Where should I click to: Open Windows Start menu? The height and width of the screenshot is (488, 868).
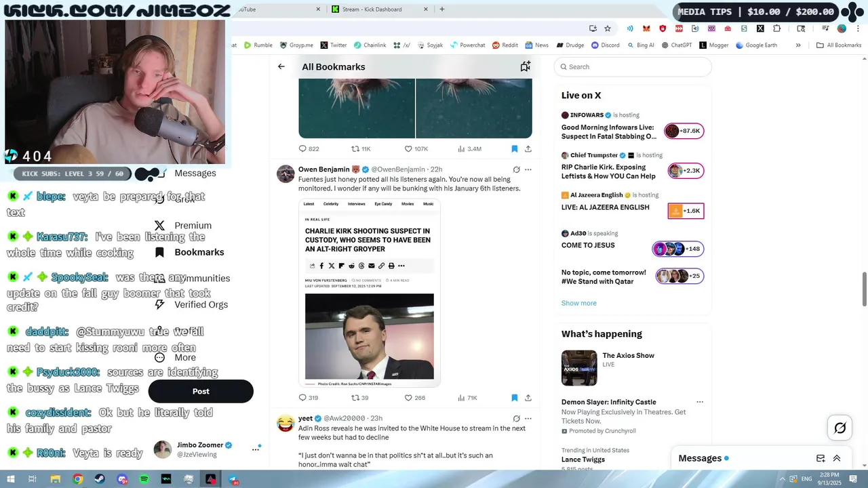pos(10,479)
